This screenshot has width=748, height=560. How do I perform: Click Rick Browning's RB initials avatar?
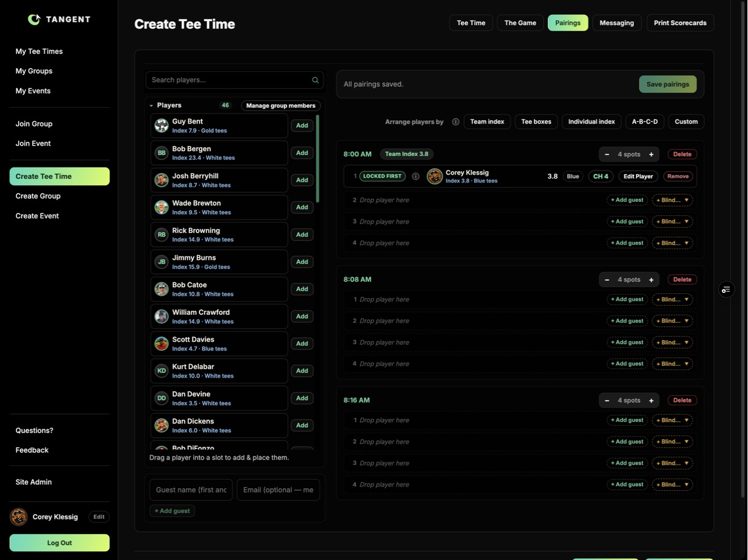point(162,235)
